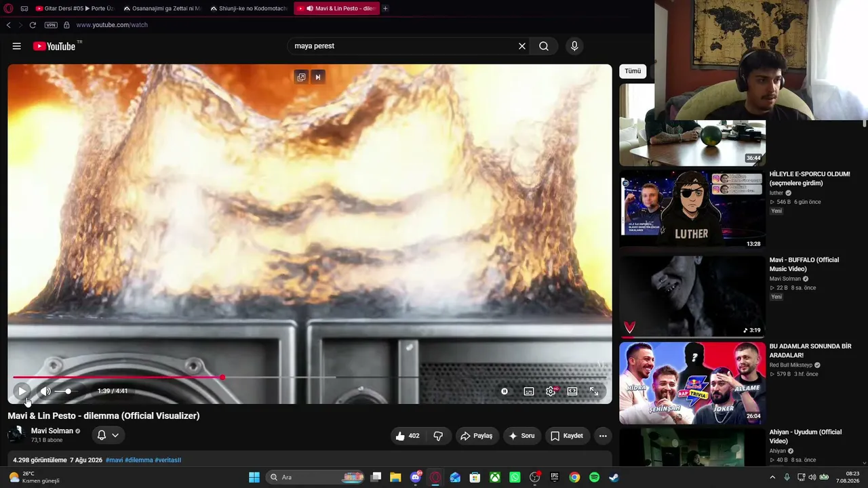Save the video with Kaydet
Viewport: 868px width, 488px height.
point(566,436)
